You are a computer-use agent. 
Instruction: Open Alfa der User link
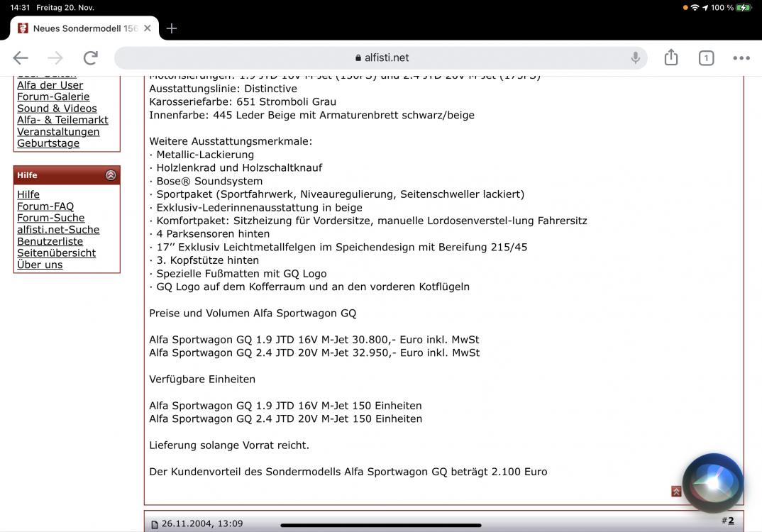pyautogui.click(x=50, y=85)
